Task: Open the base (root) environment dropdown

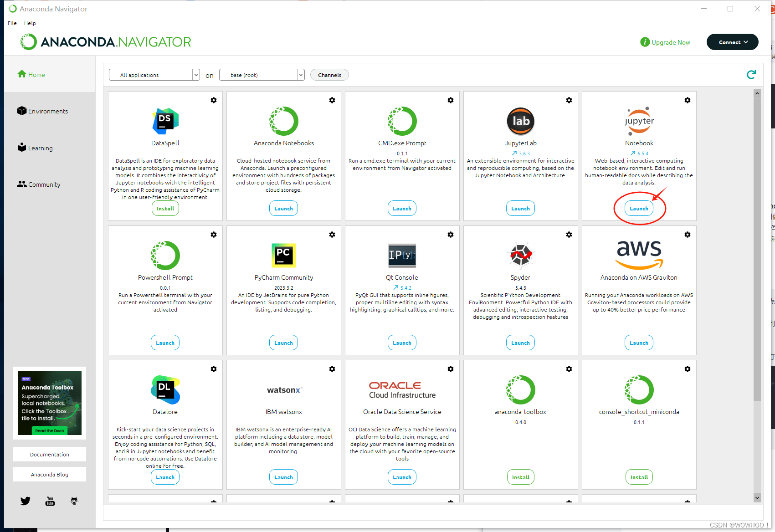Action: (x=262, y=75)
